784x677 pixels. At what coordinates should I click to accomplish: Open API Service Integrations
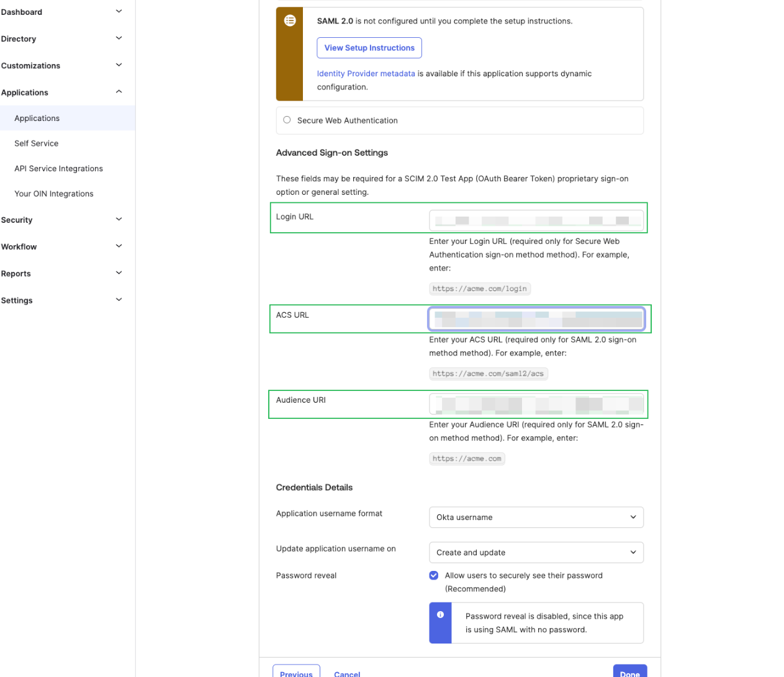pos(58,168)
